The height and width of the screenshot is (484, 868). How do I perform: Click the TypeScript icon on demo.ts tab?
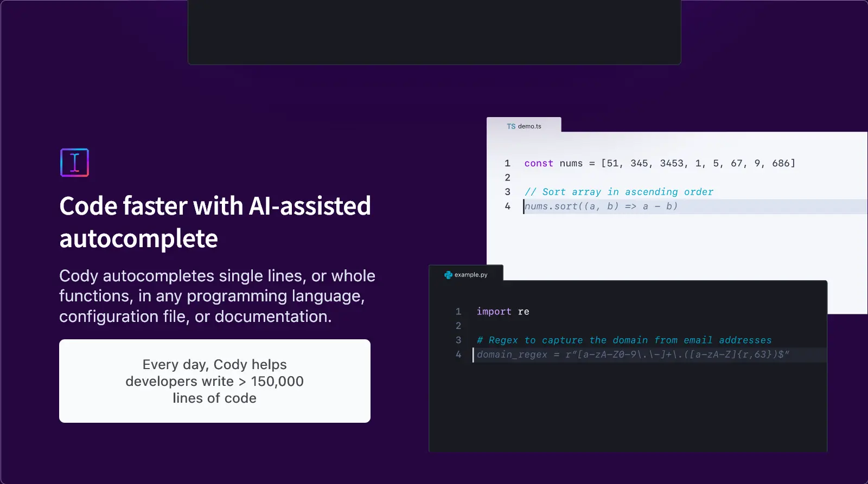click(x=511, y=126)
